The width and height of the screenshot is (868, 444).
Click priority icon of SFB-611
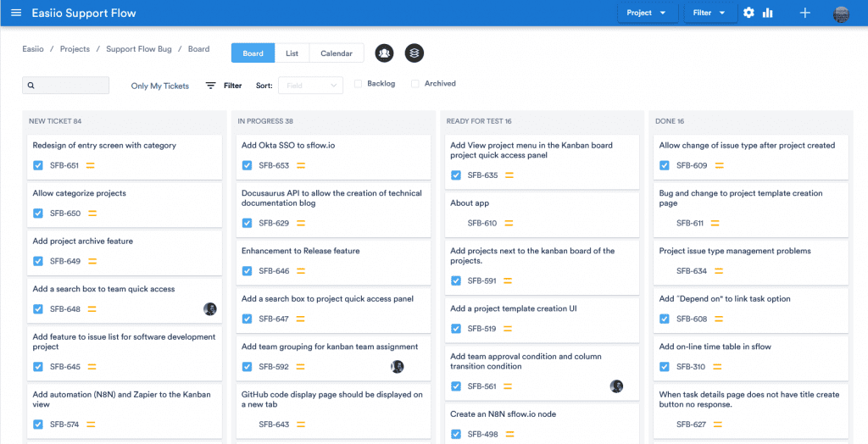pyautogui.click(x=715, y=223)
